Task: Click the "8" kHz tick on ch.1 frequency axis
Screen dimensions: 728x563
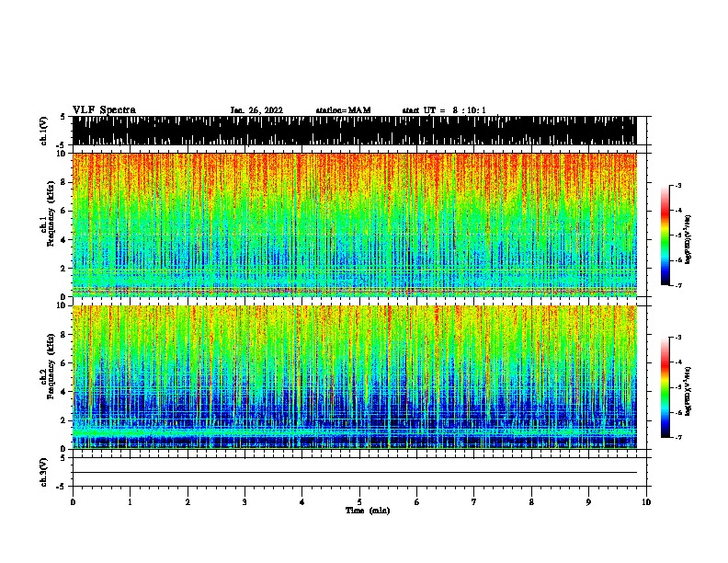Action: 63,182
